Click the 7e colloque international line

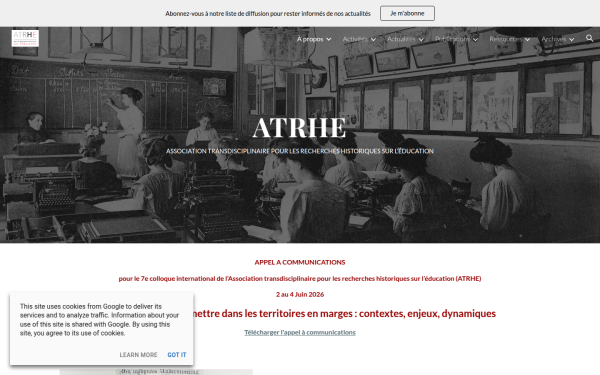(300, 279)
